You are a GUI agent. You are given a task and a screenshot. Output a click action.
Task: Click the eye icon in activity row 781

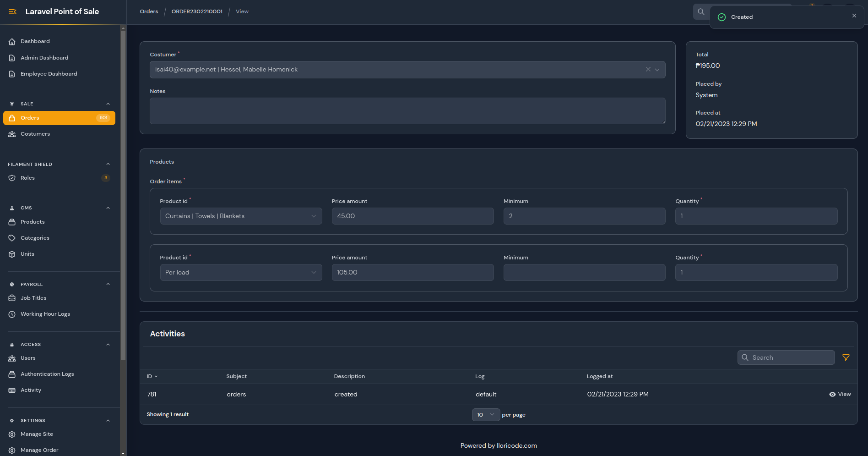(x=832, y=394)
